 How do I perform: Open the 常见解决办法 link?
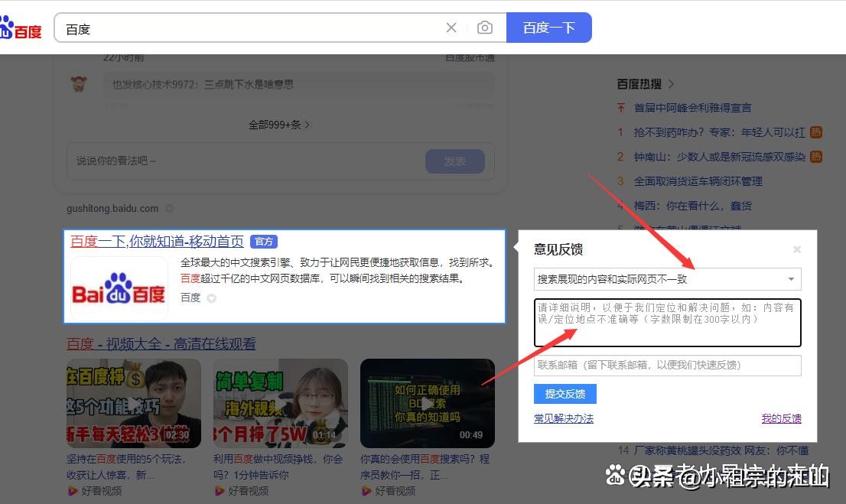[564, 418]
